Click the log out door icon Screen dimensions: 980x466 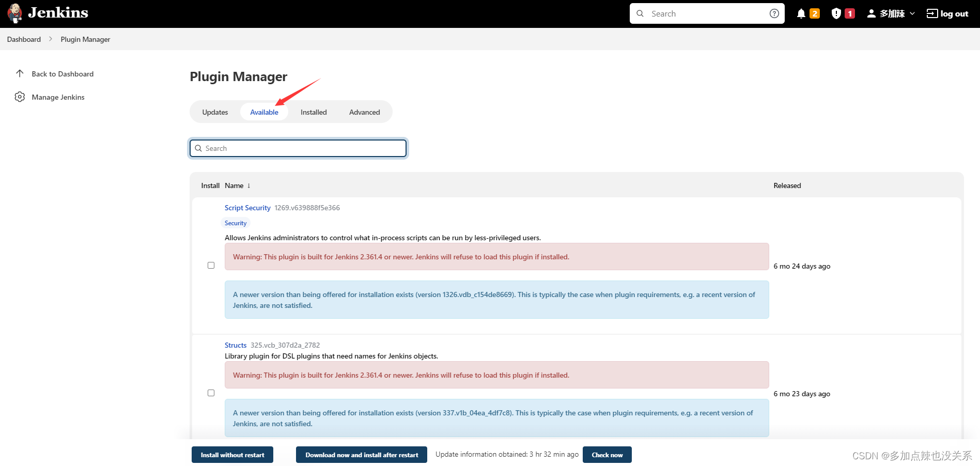click(932, 13)
